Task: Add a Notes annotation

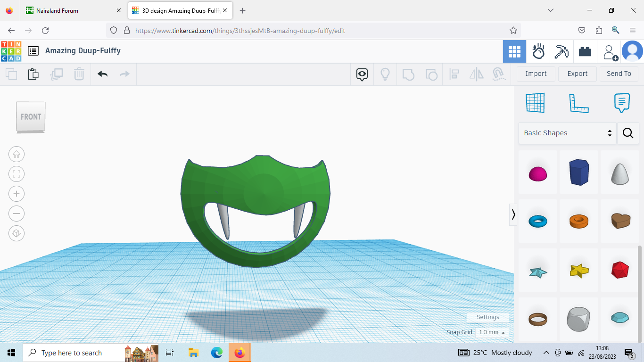Action: (621, 103)
